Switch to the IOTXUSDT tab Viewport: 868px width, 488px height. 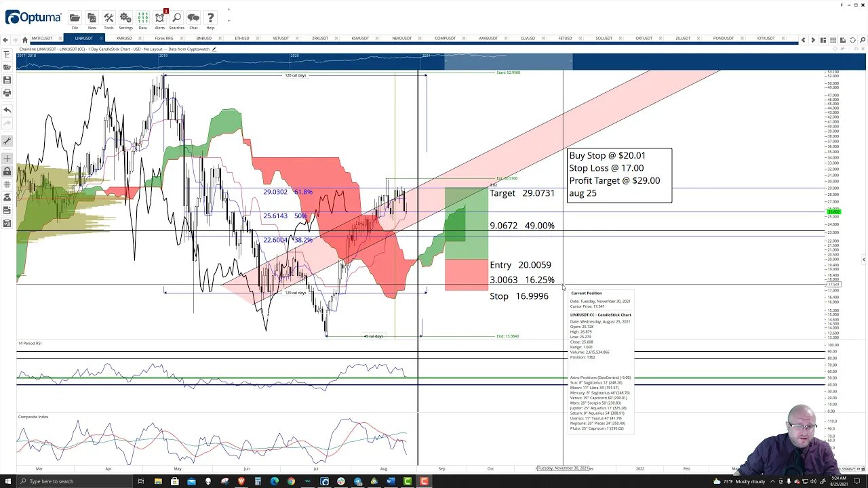[x=766, y=39]
